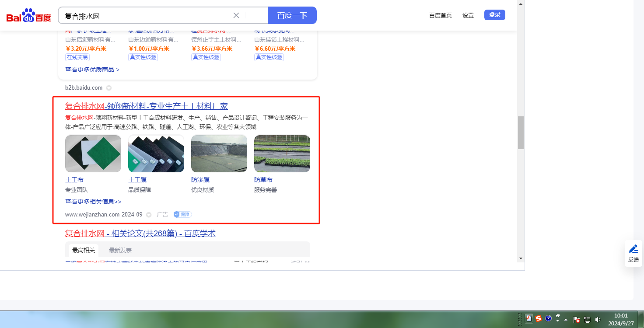Click the scrollbar up arrow
644x328 pixels.
tap(521, 3)
